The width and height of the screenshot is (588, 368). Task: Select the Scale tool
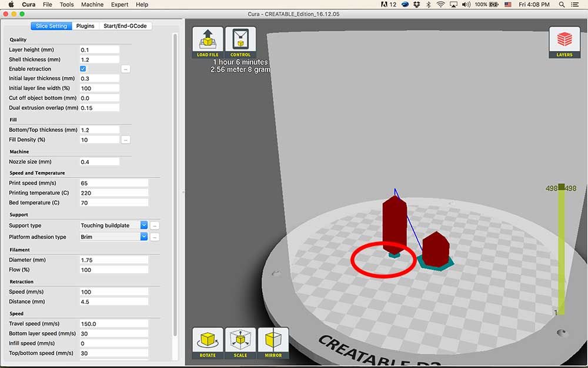coord(240,343)
